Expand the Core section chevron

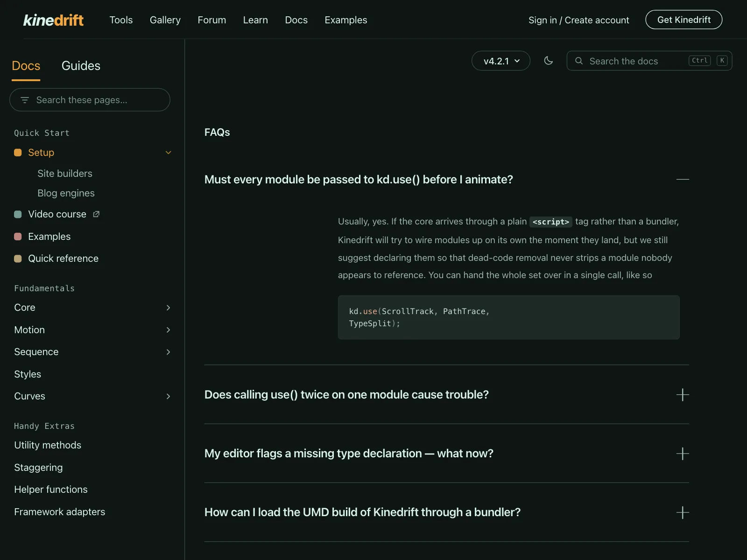169,308
